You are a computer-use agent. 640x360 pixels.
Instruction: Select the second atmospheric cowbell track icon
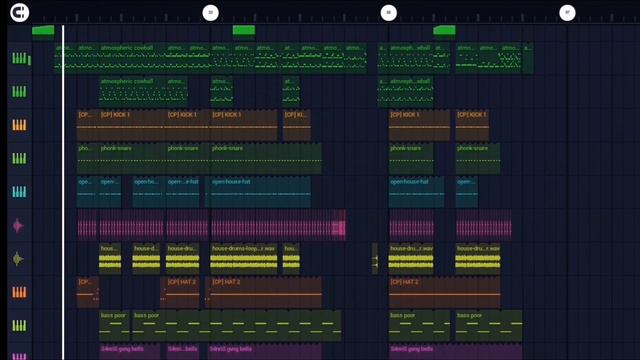coord(19,91)
